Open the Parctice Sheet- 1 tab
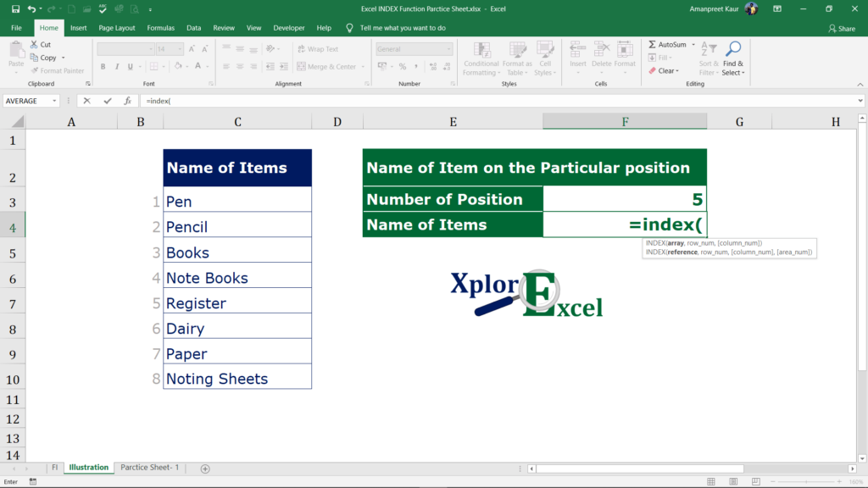This screenshot has height=488, width=868. click(149, 467)
